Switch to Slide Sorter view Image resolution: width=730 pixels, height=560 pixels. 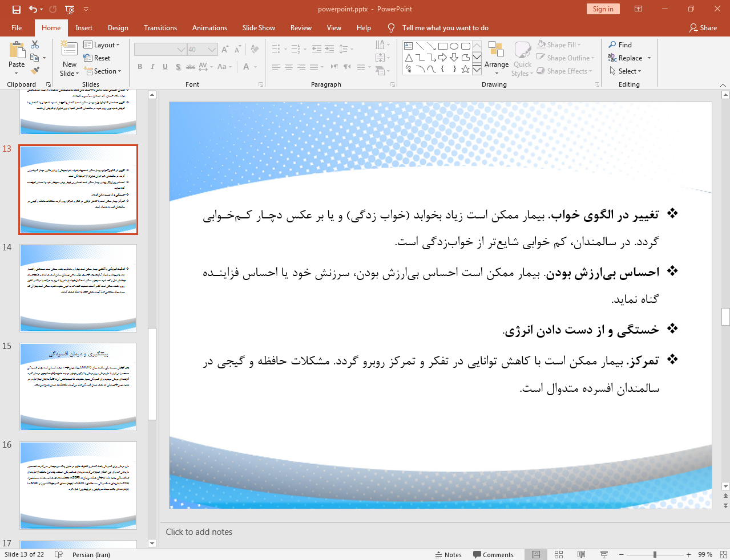(559, 554)
